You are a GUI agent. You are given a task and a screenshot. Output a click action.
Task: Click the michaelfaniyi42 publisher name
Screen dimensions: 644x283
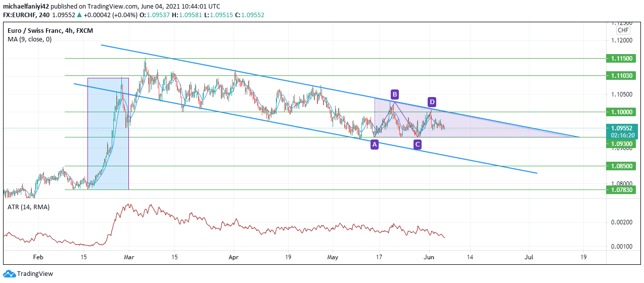tap(25, 7)
